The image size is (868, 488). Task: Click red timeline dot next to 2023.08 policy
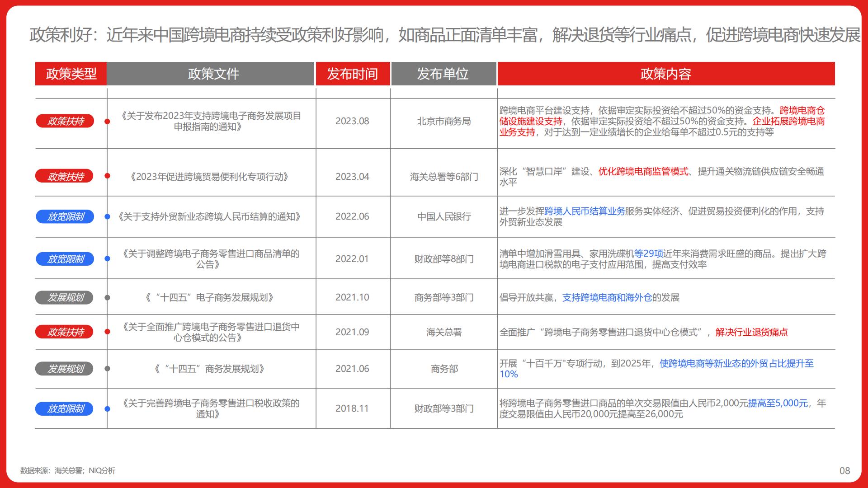point(107,122)
